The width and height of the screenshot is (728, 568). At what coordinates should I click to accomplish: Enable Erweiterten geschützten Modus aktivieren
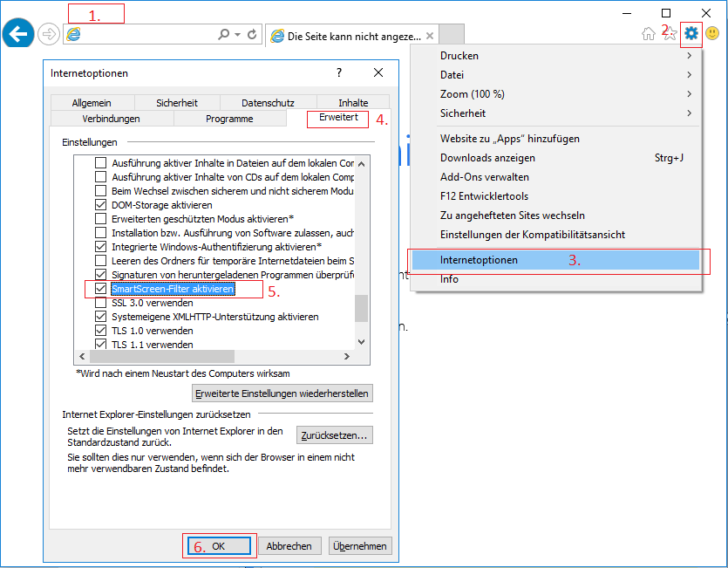pos(100,219)
